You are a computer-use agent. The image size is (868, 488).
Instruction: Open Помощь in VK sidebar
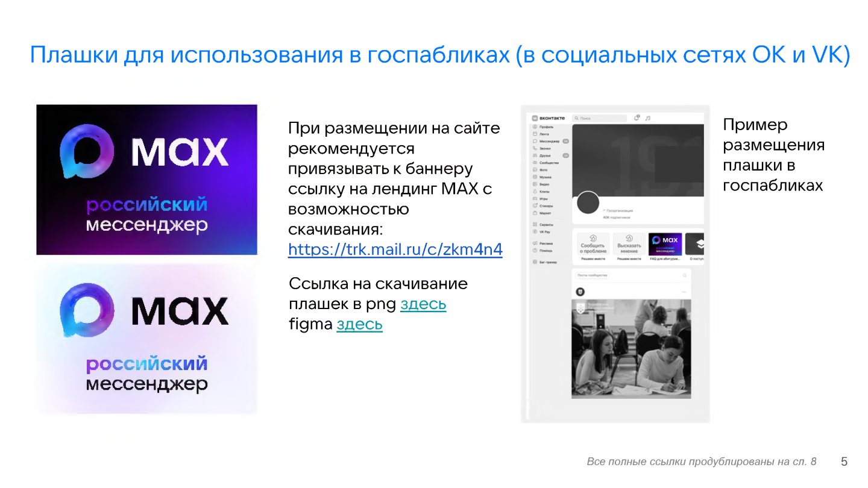point(542,250)
